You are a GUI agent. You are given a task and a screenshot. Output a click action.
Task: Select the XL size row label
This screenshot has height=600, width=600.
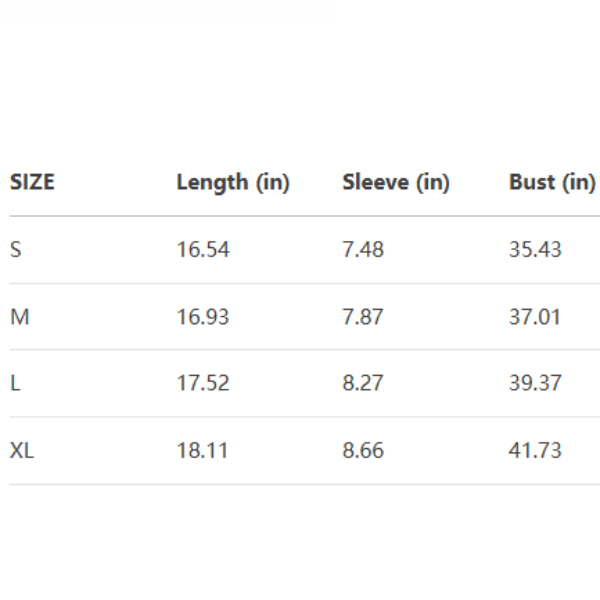(x=22, y=451)
